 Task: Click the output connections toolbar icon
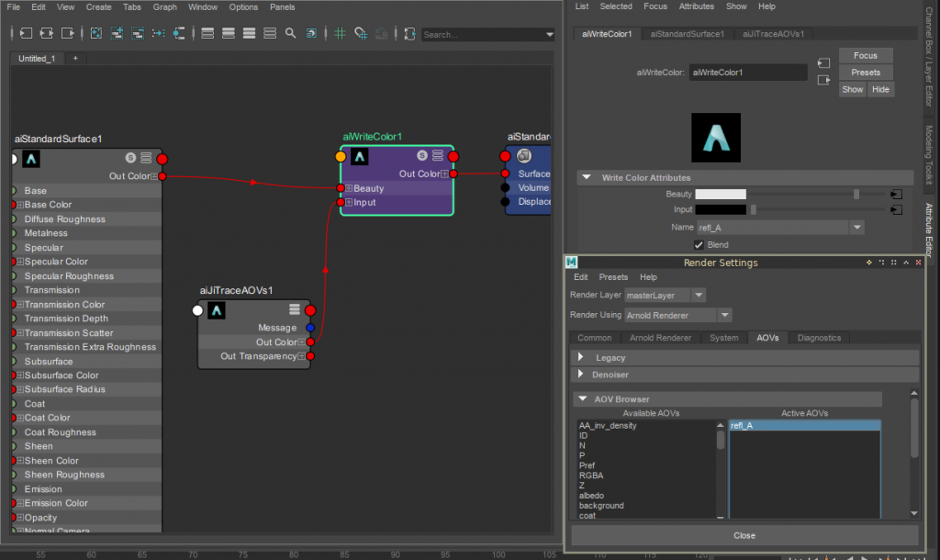click(x=68, y=33)
